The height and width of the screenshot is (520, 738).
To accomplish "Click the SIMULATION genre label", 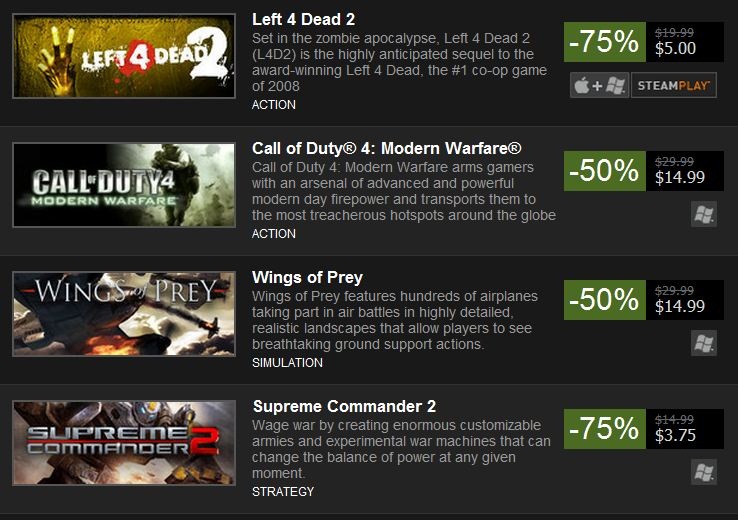I will coord(288,363).
